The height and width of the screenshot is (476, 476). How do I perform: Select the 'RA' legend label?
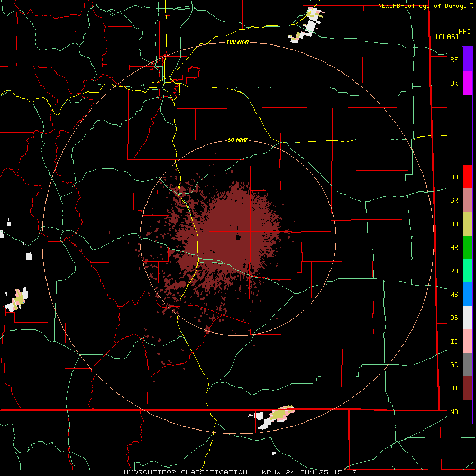(454, 271)
